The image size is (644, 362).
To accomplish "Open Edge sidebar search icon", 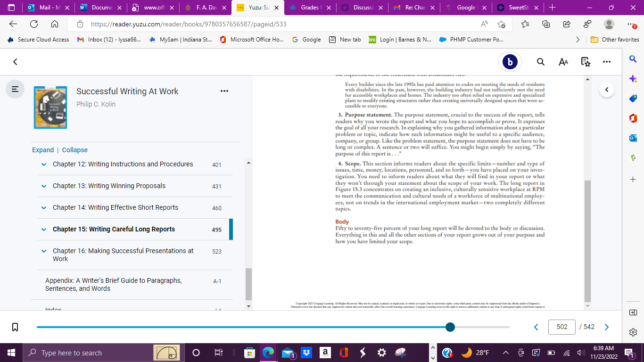I will pos(633,59).
